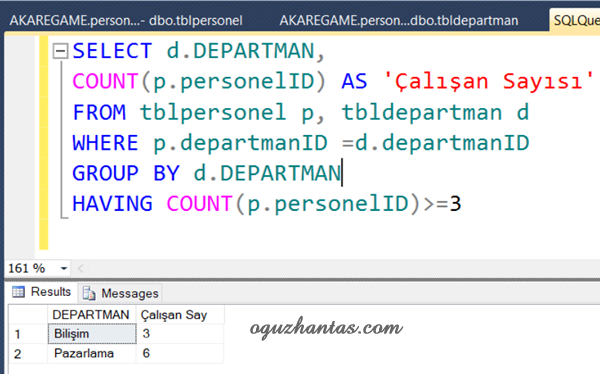
Task: Click tblpersonel in the FROM clause
Action: point(213,113)
